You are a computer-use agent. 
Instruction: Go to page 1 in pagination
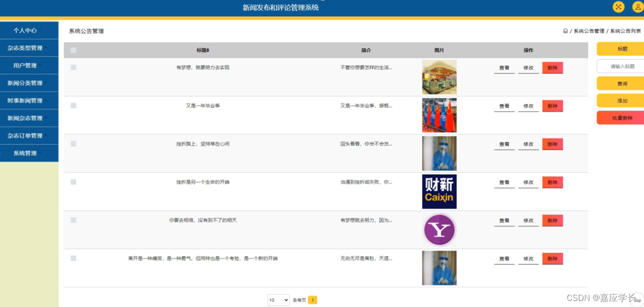(x=312, y=300)
